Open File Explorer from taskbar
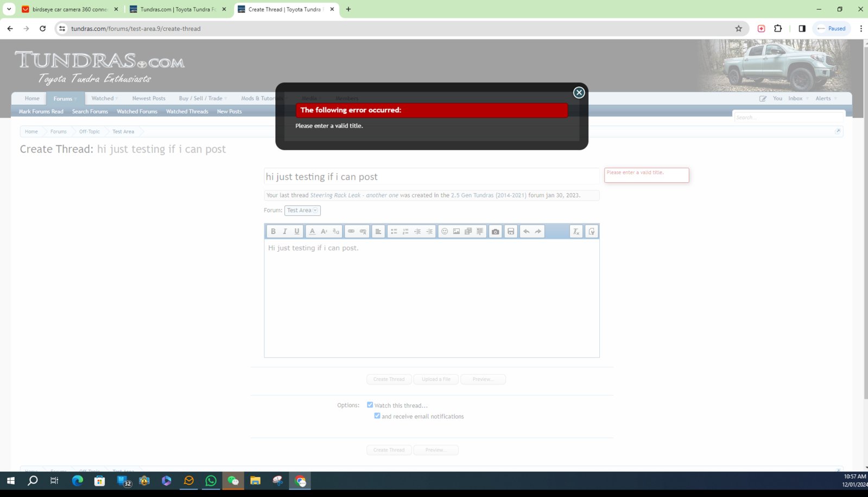 [x=255, y=481]
